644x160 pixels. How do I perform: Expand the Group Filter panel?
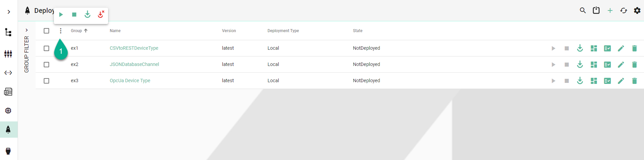click(27, 30)
